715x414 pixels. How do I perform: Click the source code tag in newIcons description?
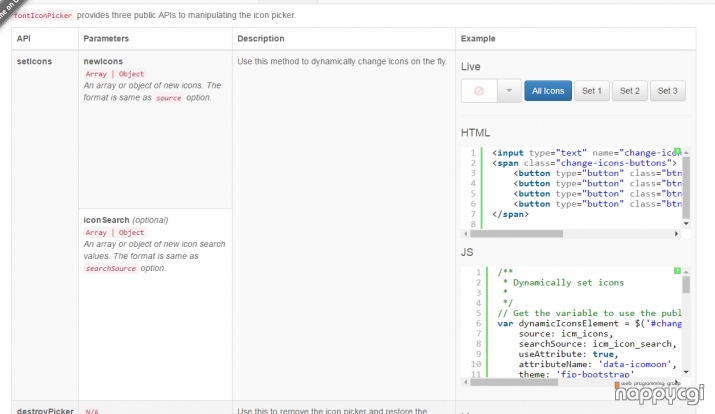point(169,98)
